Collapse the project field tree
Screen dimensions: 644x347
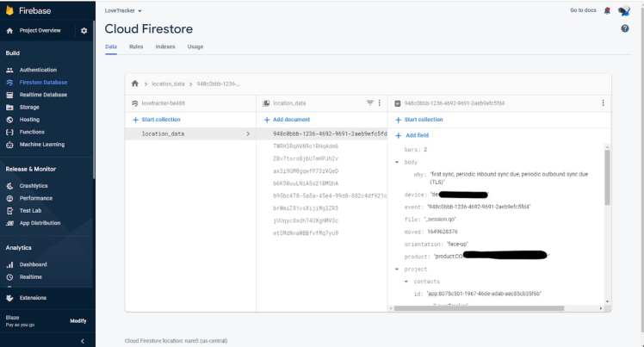tap(396, 269)
